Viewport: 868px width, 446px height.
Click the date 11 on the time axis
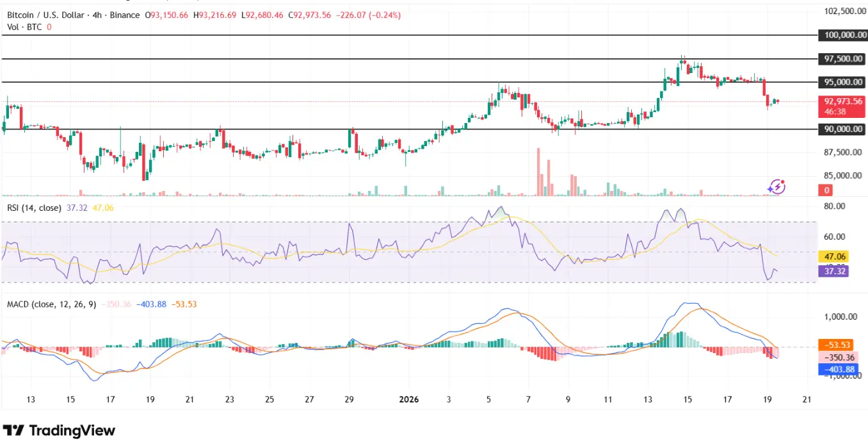pyautogui.click(x=608, y=400)
